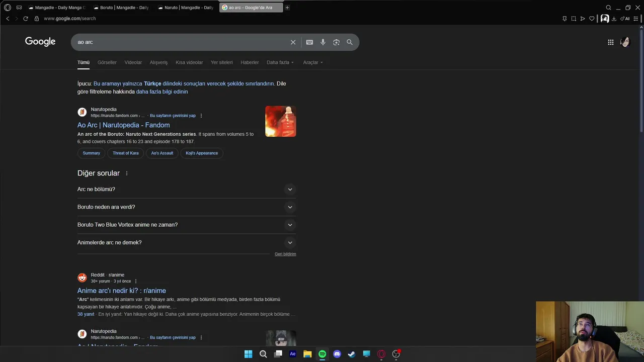Open a new tab with the plus button

point(287,8)
